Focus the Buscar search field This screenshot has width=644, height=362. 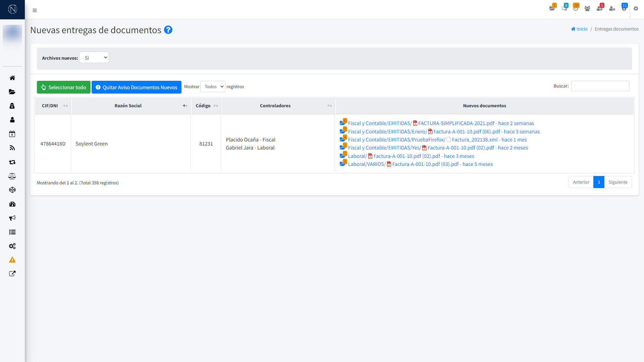coord(600,86)
